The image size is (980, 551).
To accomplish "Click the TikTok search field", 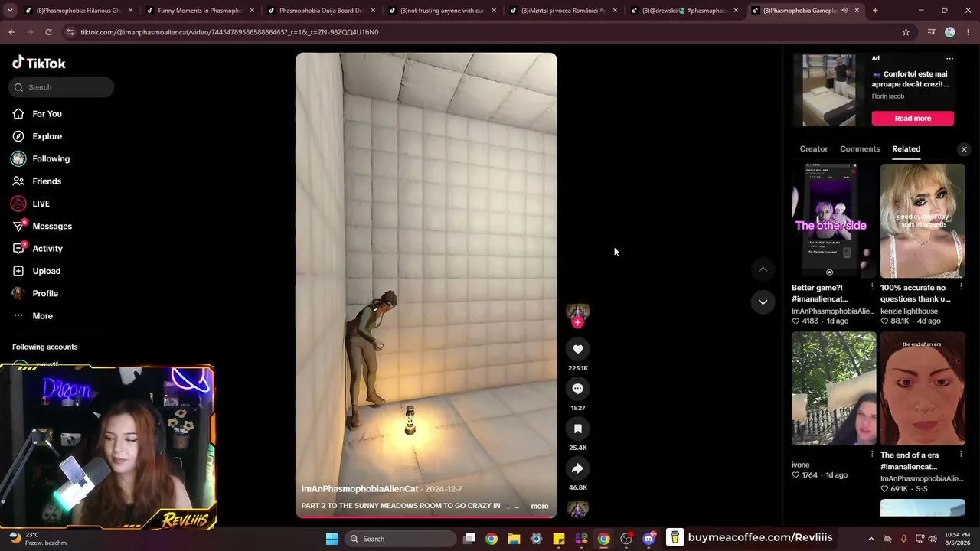I will (61, 87).
